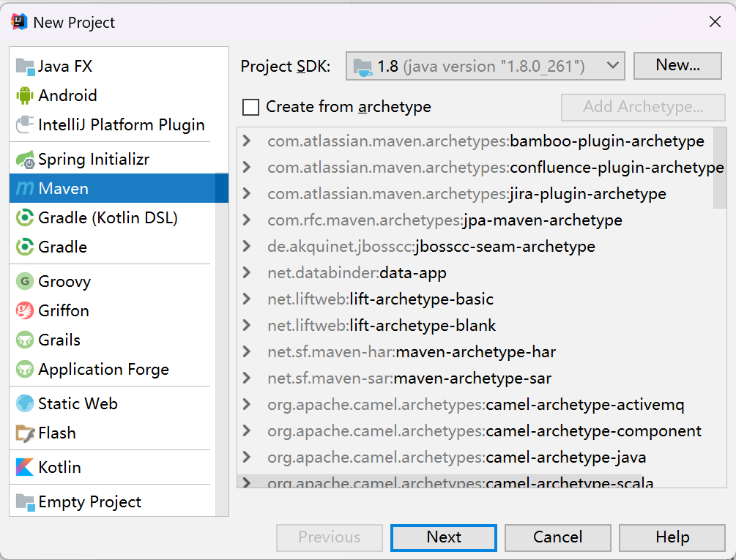This screenshot has width=736, height=560.
Task: Expand jpa-maven-archetype node
Action: [246, 220]
